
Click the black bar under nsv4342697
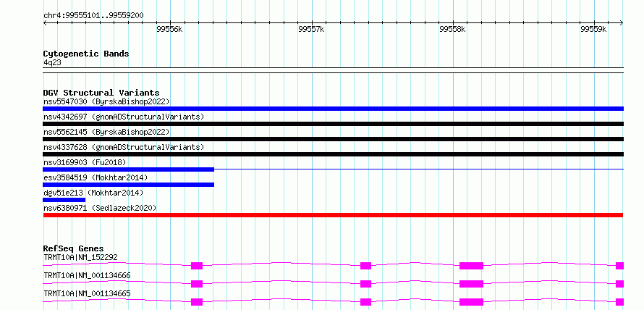[333, 124]
